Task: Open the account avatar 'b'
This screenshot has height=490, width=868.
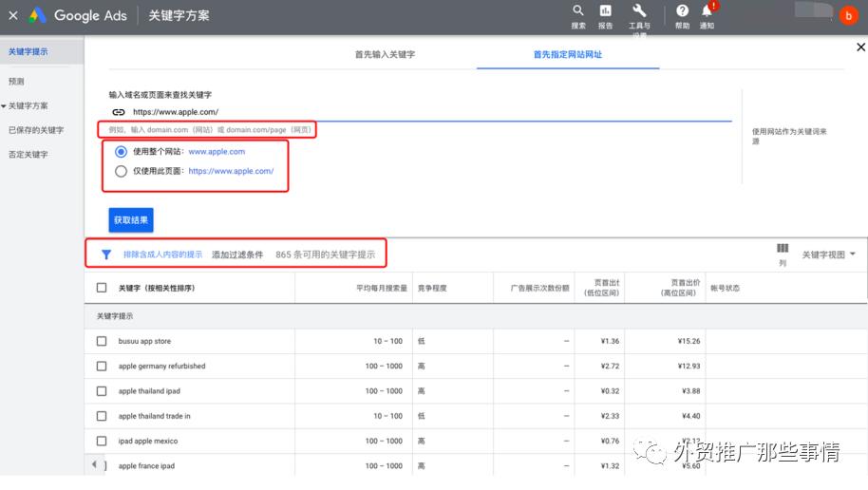Action: point(848,15)
